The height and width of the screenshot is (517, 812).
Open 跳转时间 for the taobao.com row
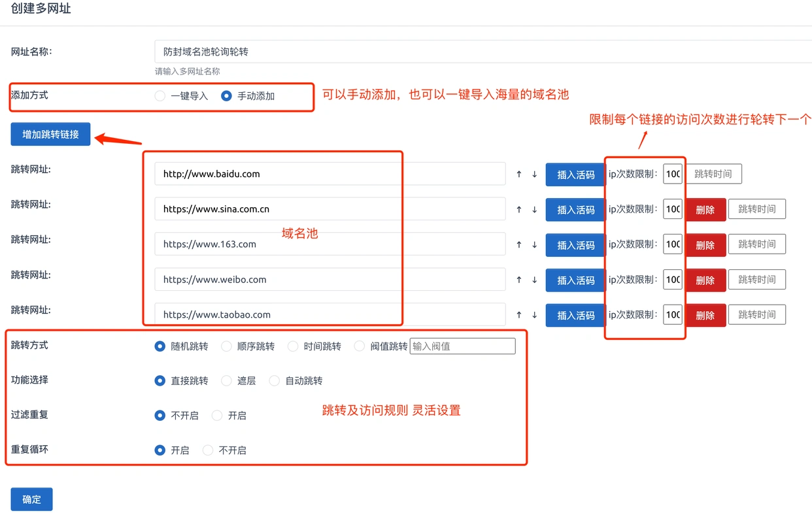point(756,315)
